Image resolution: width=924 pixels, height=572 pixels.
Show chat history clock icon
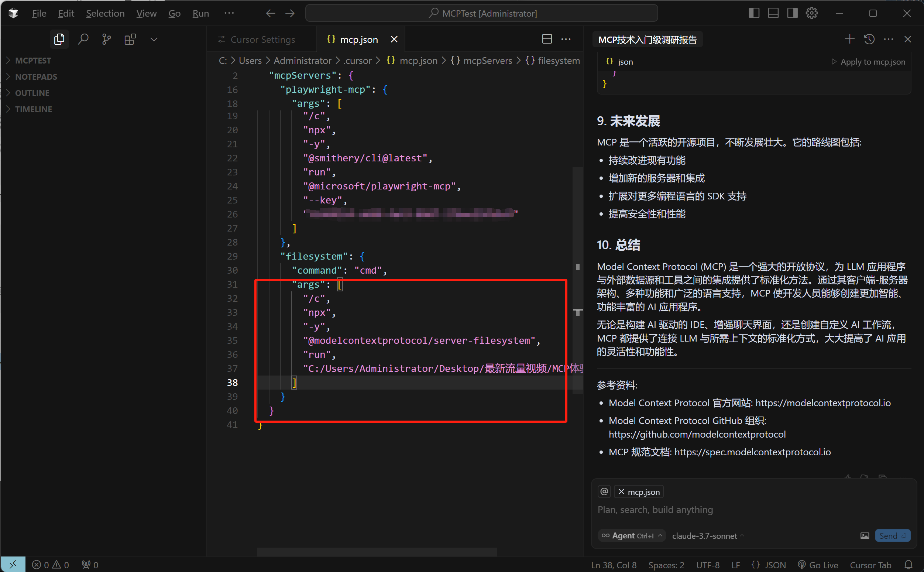[x=869, y=39]
